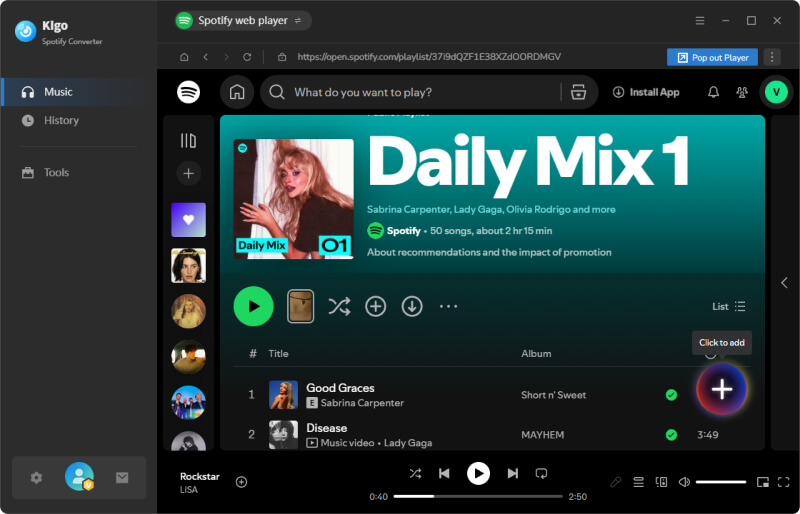Click the playlist URL address field
The image size is (800, 514).
pos(429,57)
